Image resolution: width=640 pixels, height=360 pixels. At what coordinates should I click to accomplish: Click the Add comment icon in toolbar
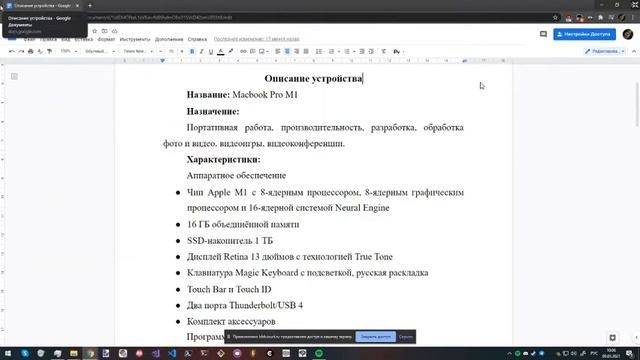(253, 51)
